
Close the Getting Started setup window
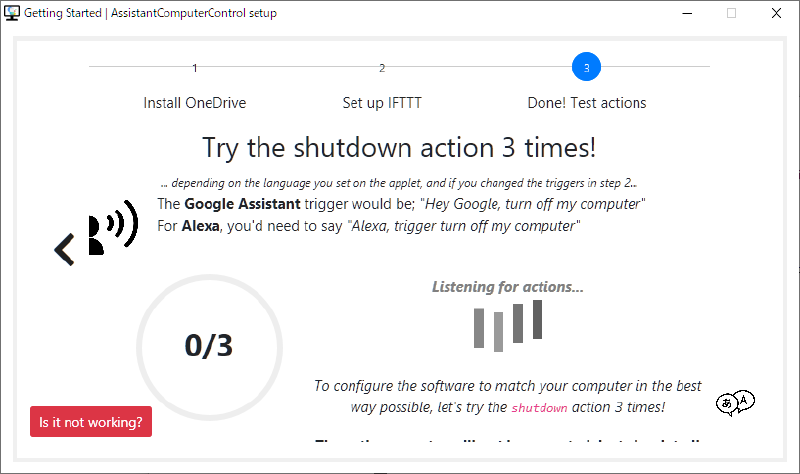776,13
